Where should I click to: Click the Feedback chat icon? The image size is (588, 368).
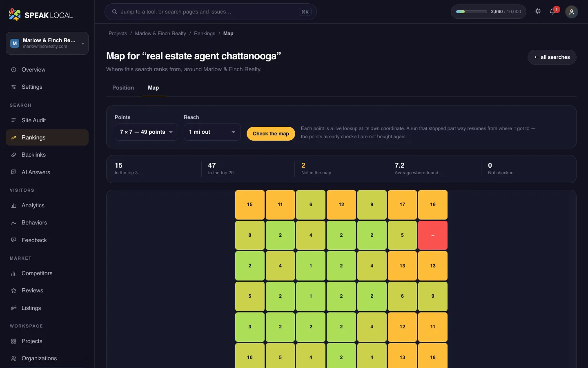13,240
